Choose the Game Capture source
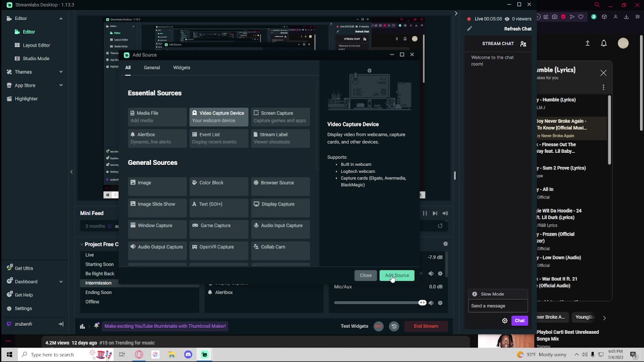This screenshot has width=644, height=362. point(219,229)
